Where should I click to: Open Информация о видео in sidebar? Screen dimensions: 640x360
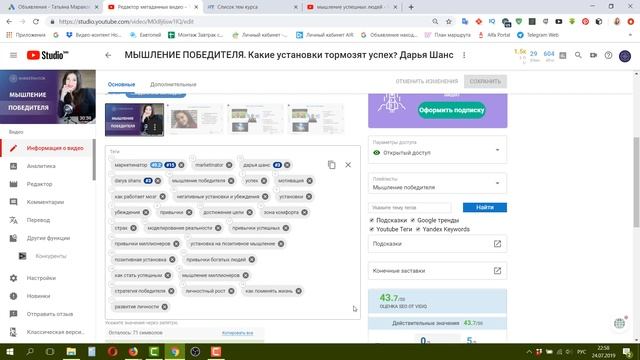[48, 148]
